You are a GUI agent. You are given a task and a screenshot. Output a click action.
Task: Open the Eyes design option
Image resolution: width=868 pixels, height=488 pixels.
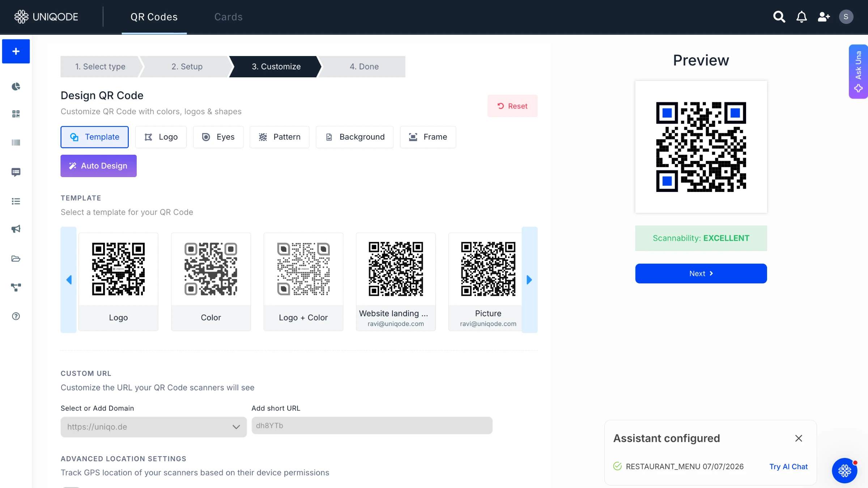pos(218,137)
